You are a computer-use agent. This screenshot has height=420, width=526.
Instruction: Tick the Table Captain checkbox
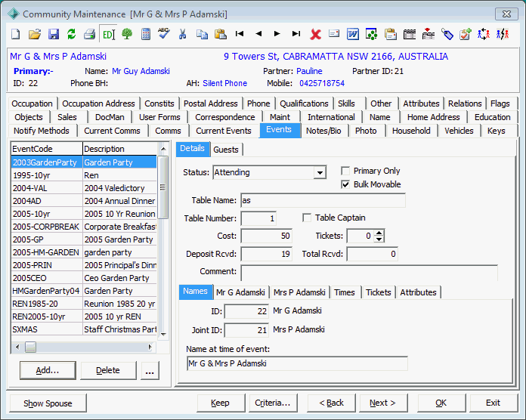(307, 218)
